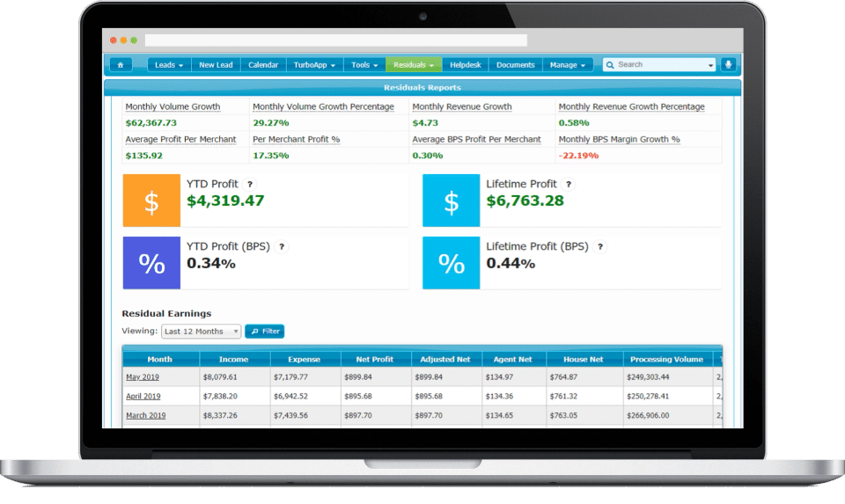Click the Per Merchant Profit % label
This screenshot has height=504, width=845.
[x=297, y=140]
